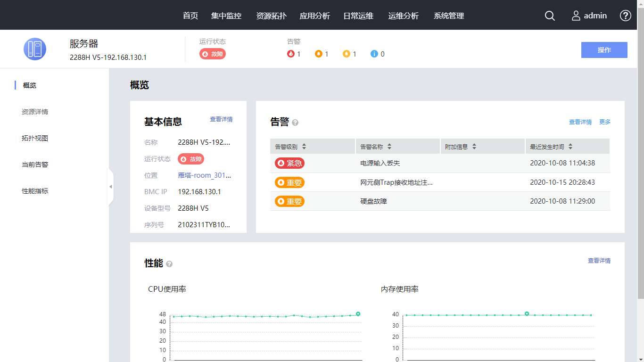Click the admin user profile icon

click(x=576, y=16)
